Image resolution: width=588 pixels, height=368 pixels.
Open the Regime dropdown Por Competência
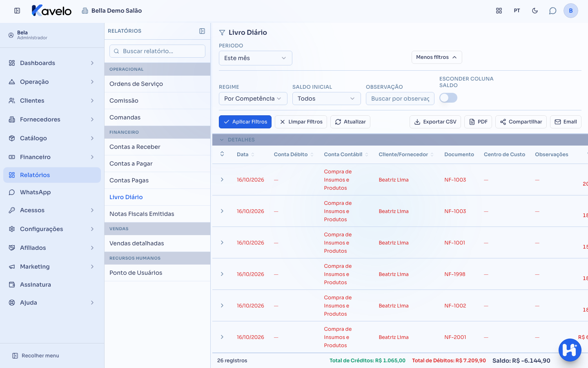[253, 99]
